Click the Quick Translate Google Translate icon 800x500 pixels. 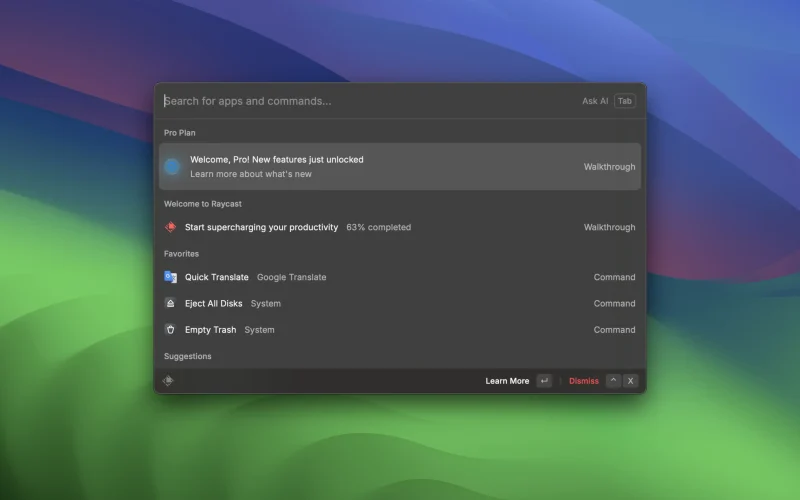170,277
